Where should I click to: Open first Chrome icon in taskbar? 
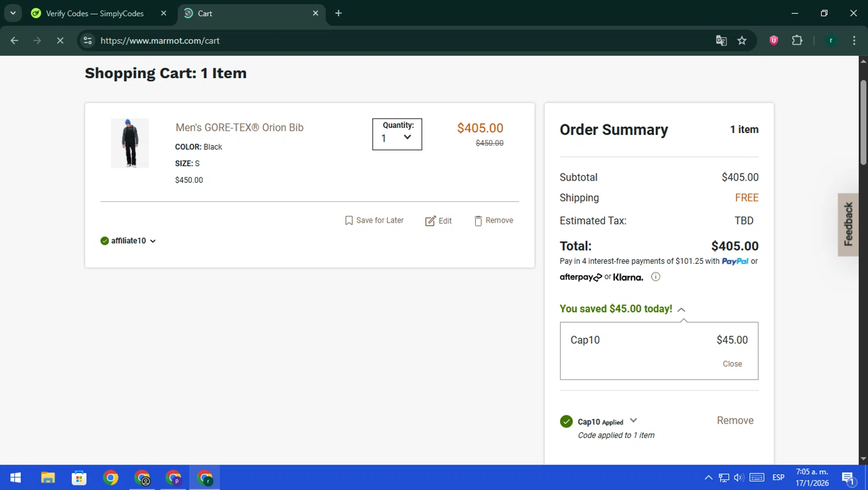(111, 478)
